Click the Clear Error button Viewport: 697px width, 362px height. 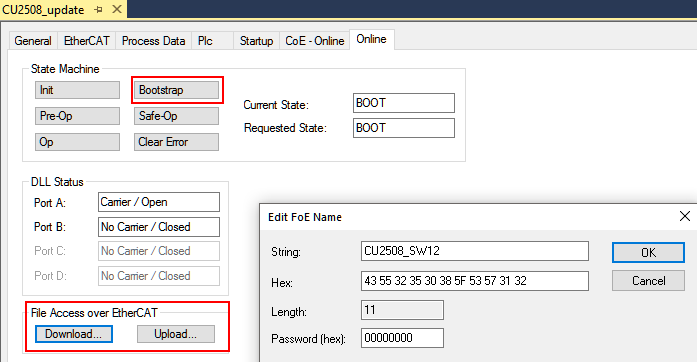point(176,142)
